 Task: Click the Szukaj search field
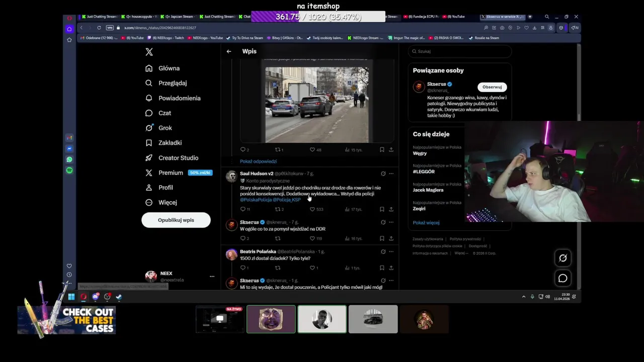(459, 51)
